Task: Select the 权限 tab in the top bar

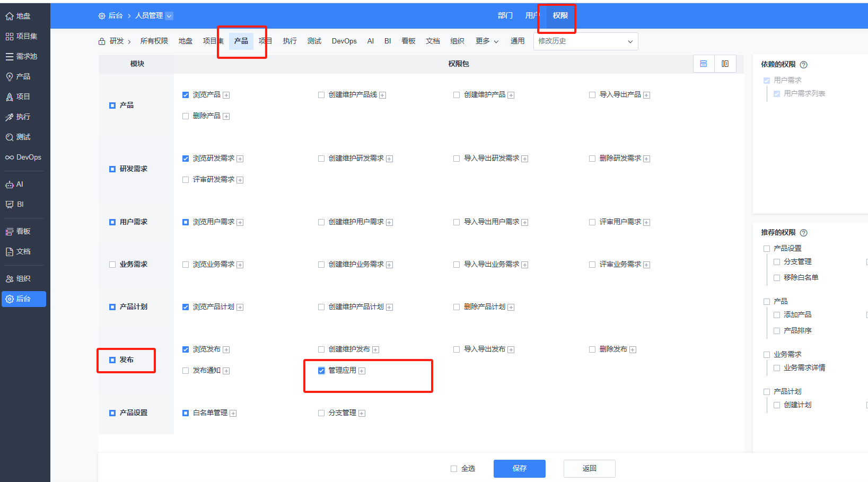Action: pyautogui.click(x=560, y=16)
